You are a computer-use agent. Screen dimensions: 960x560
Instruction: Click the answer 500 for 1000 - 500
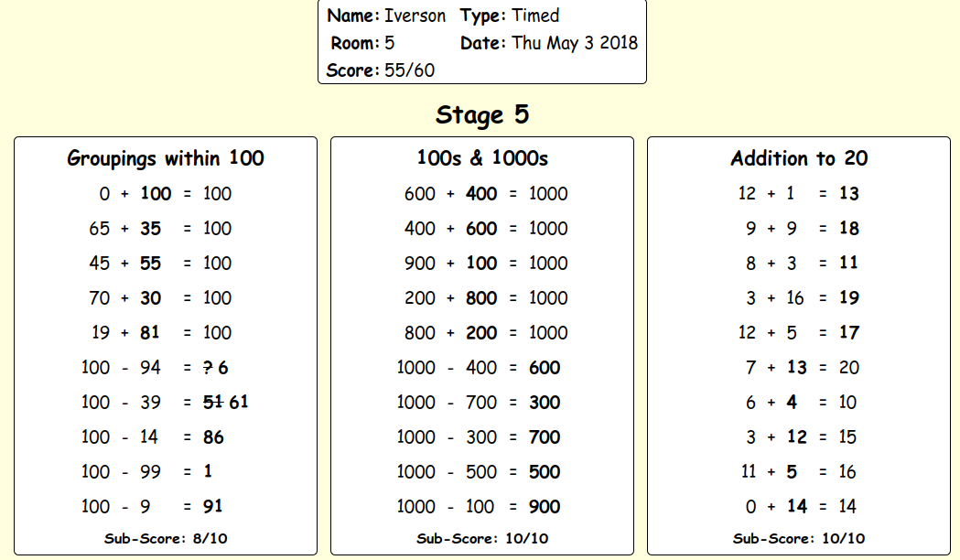tap(545, 472)
